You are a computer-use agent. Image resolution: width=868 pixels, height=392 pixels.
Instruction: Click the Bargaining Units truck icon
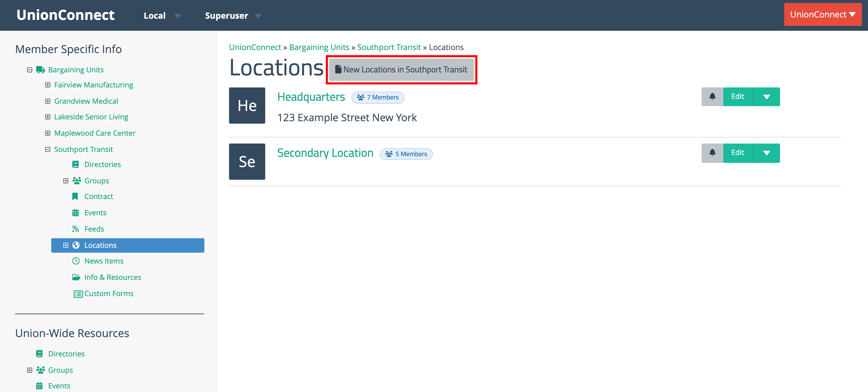(x=40, y=70)
